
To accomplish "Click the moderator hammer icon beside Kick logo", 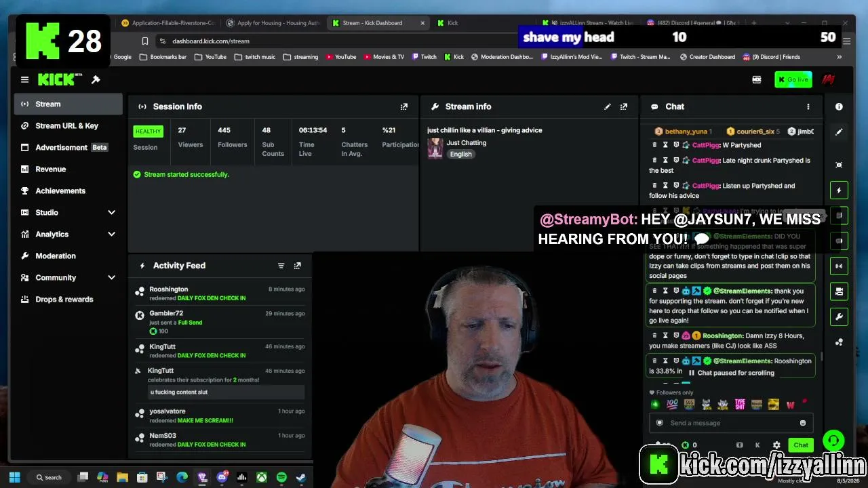I will pos(96,80).
